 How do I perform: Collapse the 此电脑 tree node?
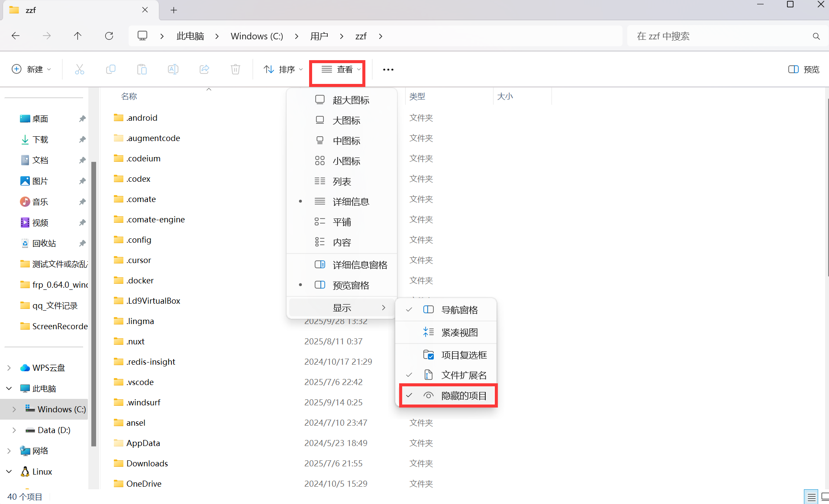coord(9,388)
